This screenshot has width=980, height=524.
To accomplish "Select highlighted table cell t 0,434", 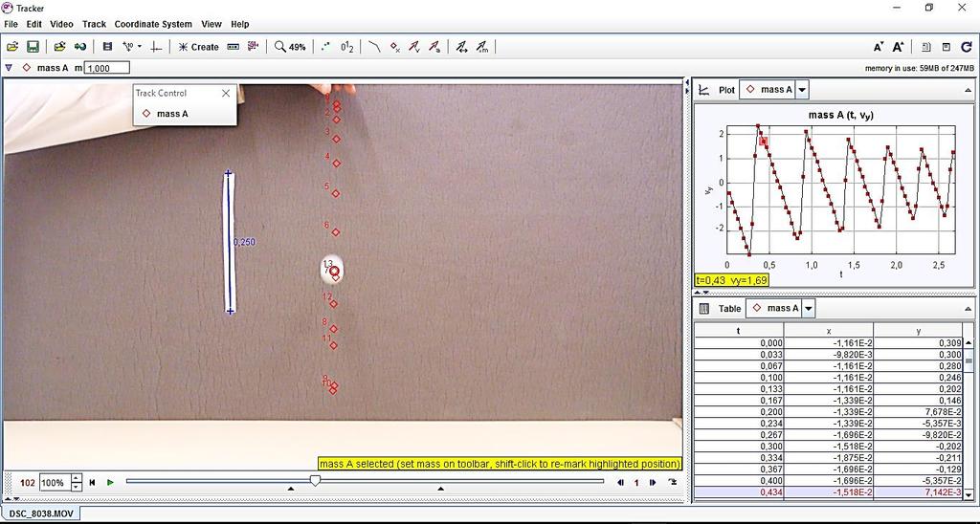I will click(x=739, y=492).
